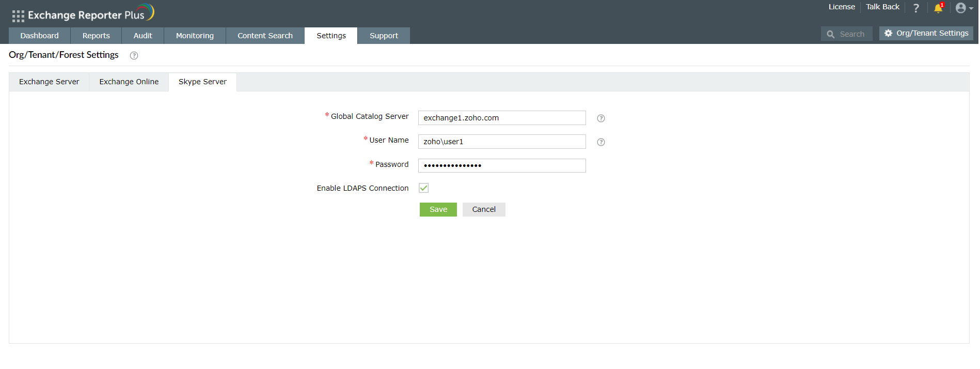Click the search magnifier icon
Image resolution: width=980 pixels, height=369 pixels.
pyautogui.click(x=830, y=34)
